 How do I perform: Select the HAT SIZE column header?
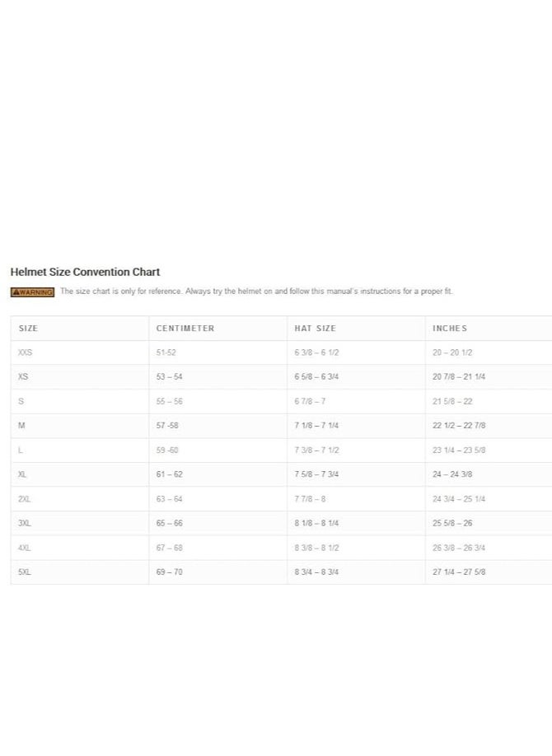356,329
